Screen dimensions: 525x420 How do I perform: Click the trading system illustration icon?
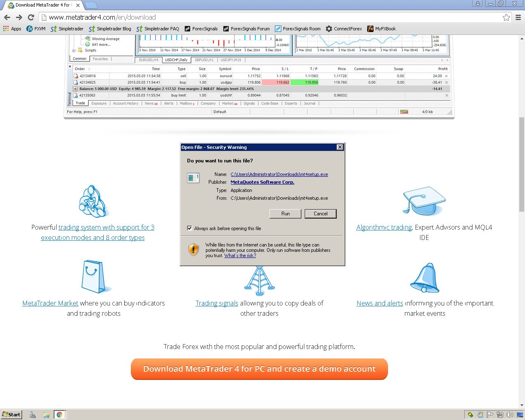click(x=93, y=201)
